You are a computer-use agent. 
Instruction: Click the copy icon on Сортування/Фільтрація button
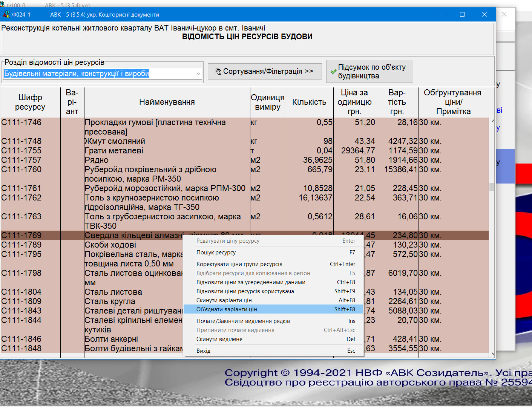click(x=218, y=71)
